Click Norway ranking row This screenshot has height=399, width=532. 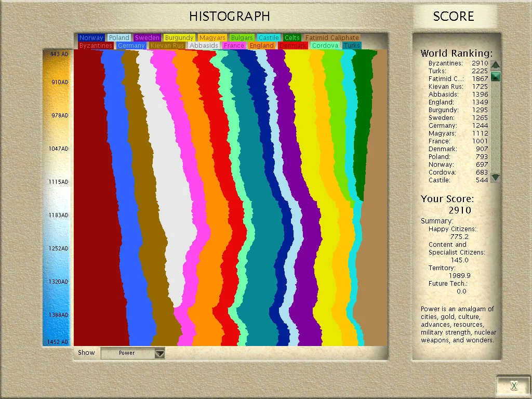458,165
